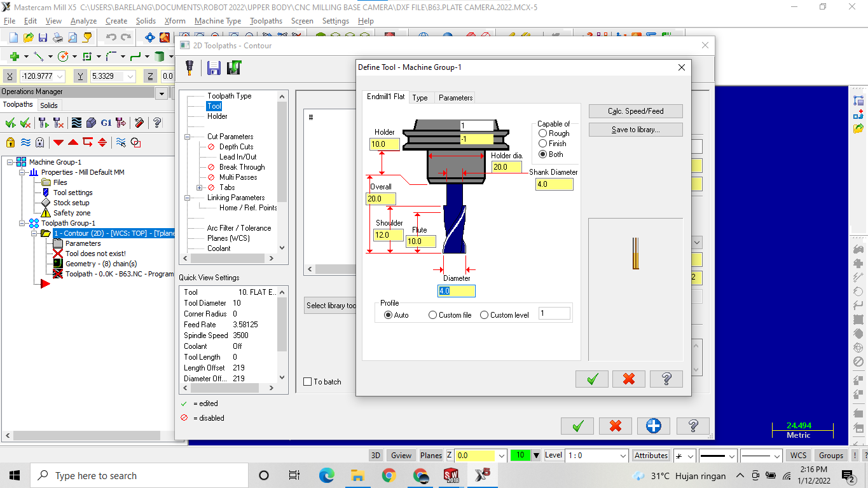Verify selected operations with cube icon
Viewport: 868px width, 488px height.
[x=91, y=123]
